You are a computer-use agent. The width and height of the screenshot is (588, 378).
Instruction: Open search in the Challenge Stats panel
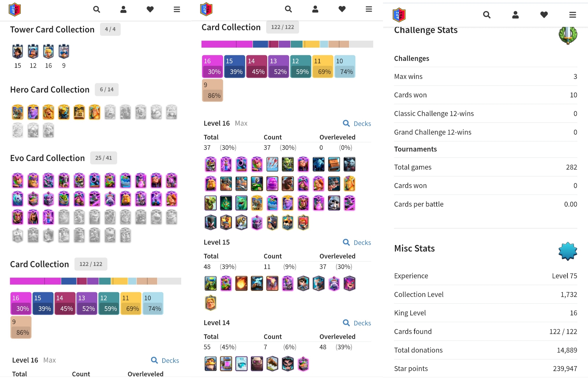click(487, 15)
